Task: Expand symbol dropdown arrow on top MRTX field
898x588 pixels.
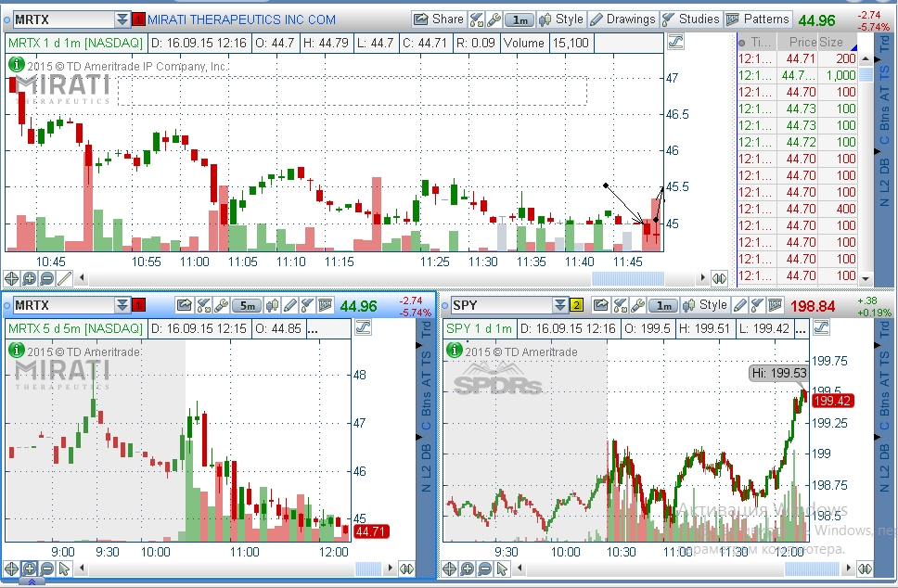Action: pos(122,19)
